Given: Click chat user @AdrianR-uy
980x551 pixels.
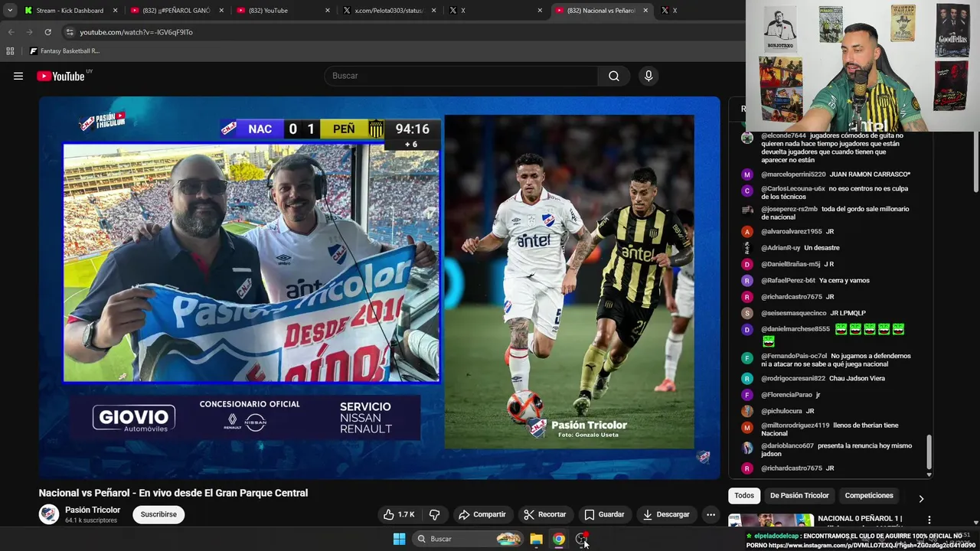Looking at the screenshot, I should pos(780,248).
